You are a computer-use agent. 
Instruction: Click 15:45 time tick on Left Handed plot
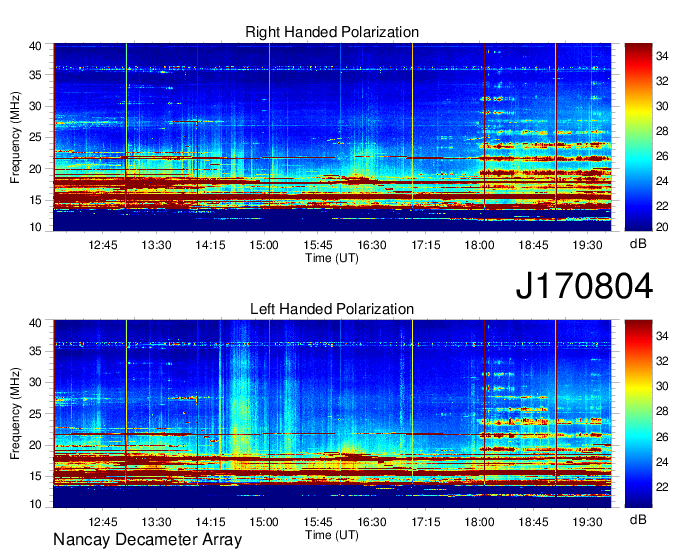click(x=318, y=522)
